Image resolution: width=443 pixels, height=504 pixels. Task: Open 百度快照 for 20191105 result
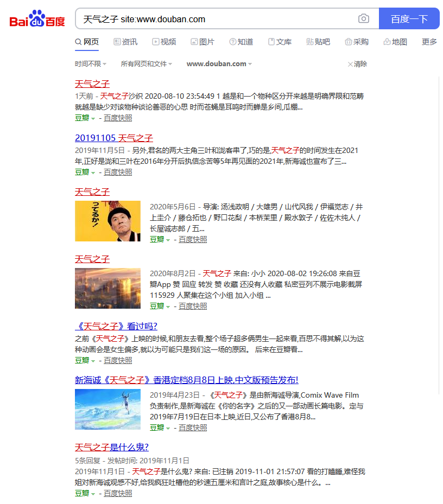pos(118,173)
